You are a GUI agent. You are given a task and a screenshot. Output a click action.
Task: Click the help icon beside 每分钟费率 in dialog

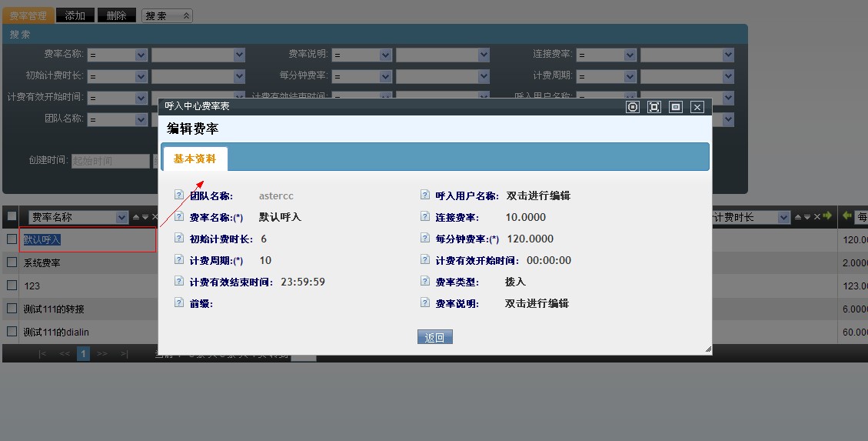tap(425, 239)
